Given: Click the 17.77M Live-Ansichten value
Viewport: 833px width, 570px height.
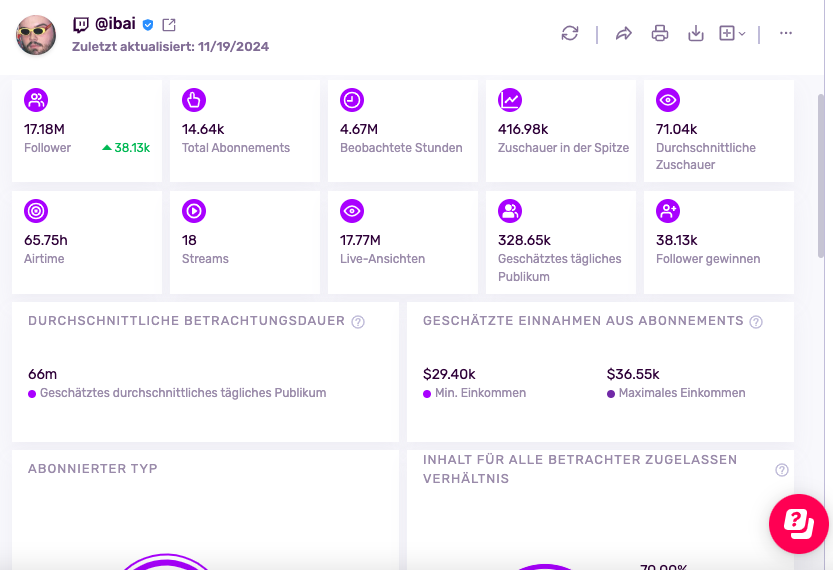Looking at the screenshot, I should click(360, 240).
